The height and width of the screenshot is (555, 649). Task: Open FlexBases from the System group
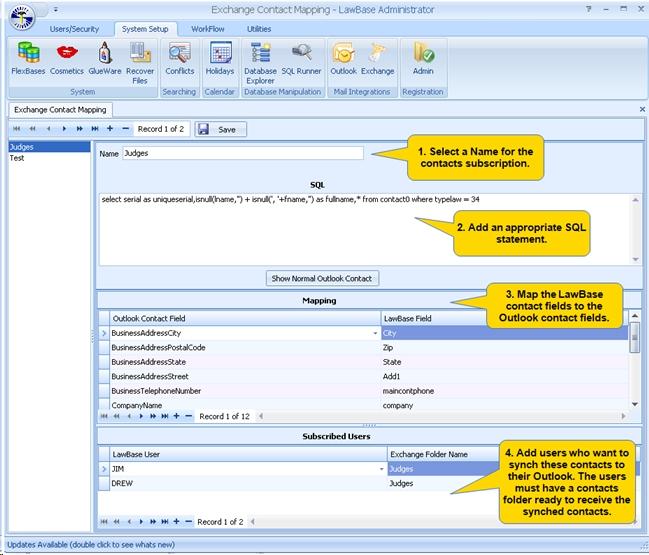coord(28,58)
